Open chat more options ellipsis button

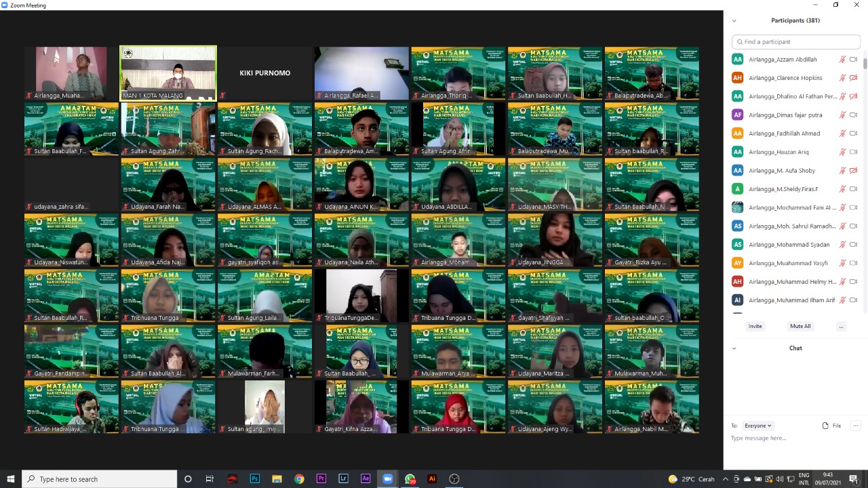(x=855, y=426)
